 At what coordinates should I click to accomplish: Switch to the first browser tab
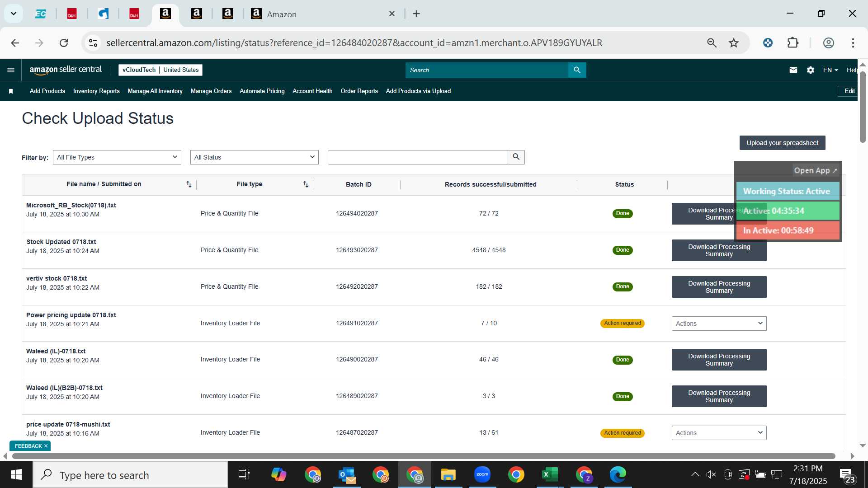pyautogui.click(x=41, y=14)
